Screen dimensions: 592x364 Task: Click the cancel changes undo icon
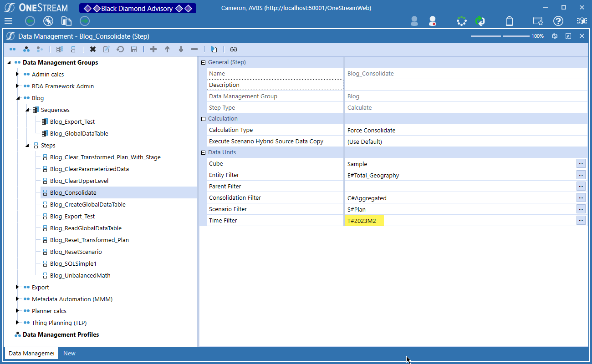[120, 49]
